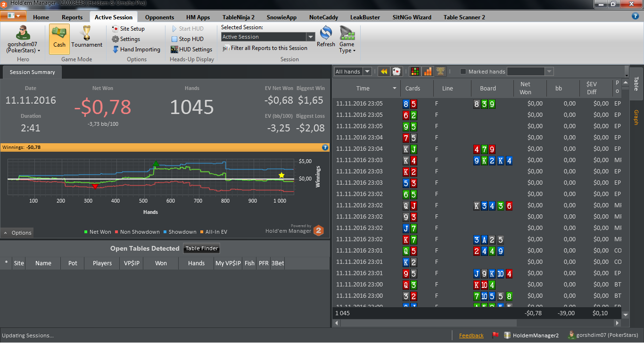Image resolution: width=644 pixels, height=343 pixels.
Task: Enable the Marked hands checkbox
Action: (x=463, y=72)
